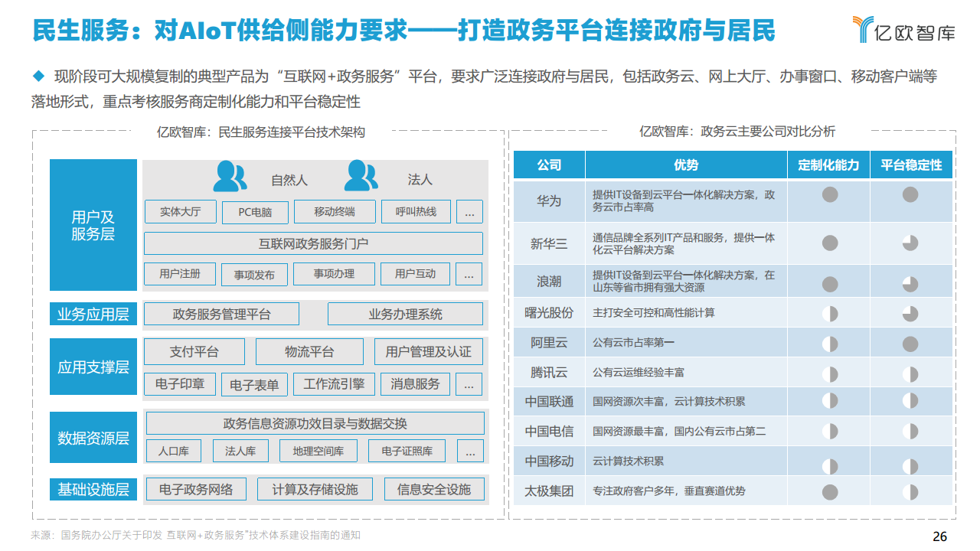The width and height of the screenshot is (980, 551).
Task: Toggle 腾讯云's 定制化能力 indicator
Action: (828, 374)
